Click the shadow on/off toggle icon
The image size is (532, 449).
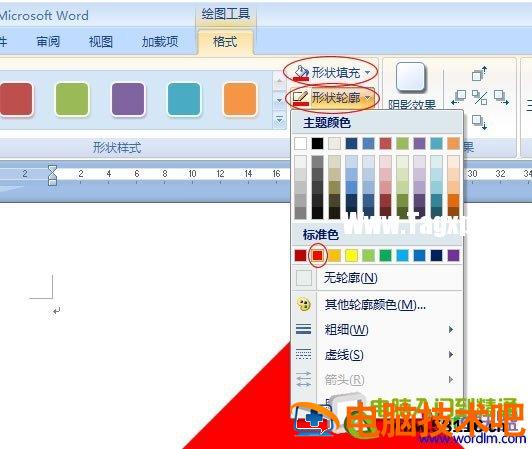tap(479, 98)
